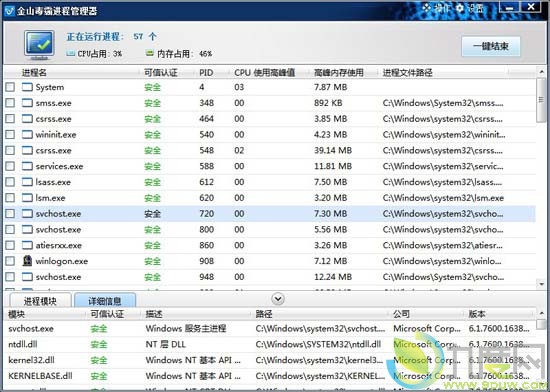Click the 39.14 MB memory value
This screenshot has height=392, width=550.
(333, 150)
